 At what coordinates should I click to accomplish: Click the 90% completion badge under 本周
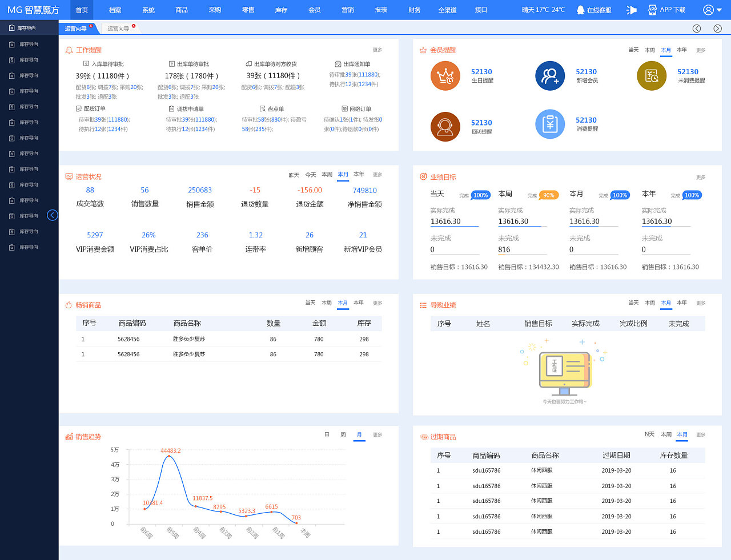549,195
